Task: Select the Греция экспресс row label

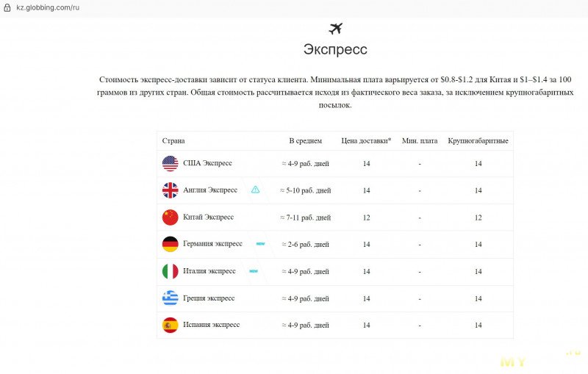Action: pos(209,298)
